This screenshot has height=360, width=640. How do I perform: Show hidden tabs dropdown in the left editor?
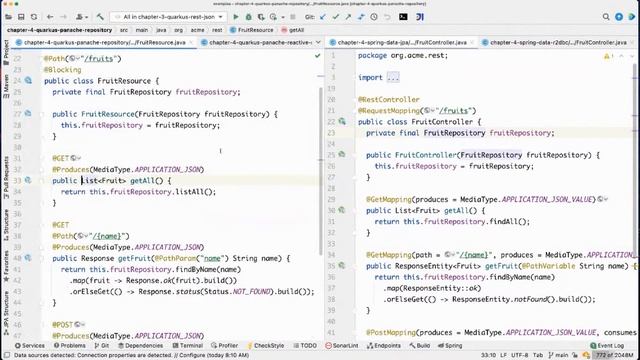click(318, 42)
